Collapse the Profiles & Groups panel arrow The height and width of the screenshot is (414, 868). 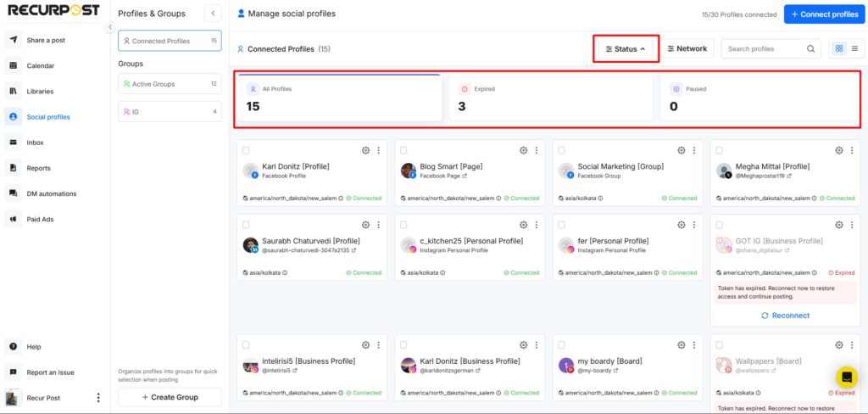coord(213,14)
